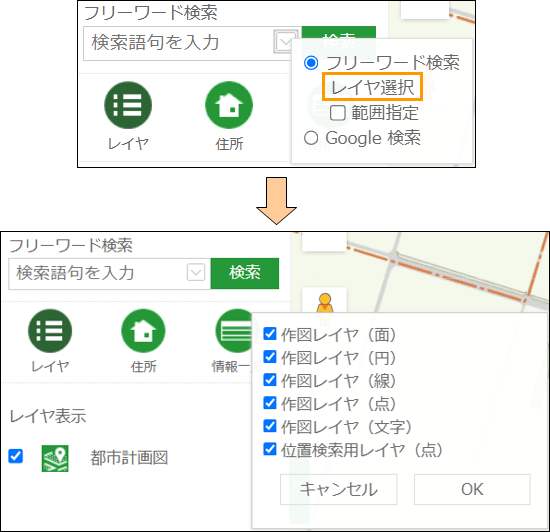
Task: Toggle 都市計画図 layer visibility checkbox
Action: tap(16, 456)
